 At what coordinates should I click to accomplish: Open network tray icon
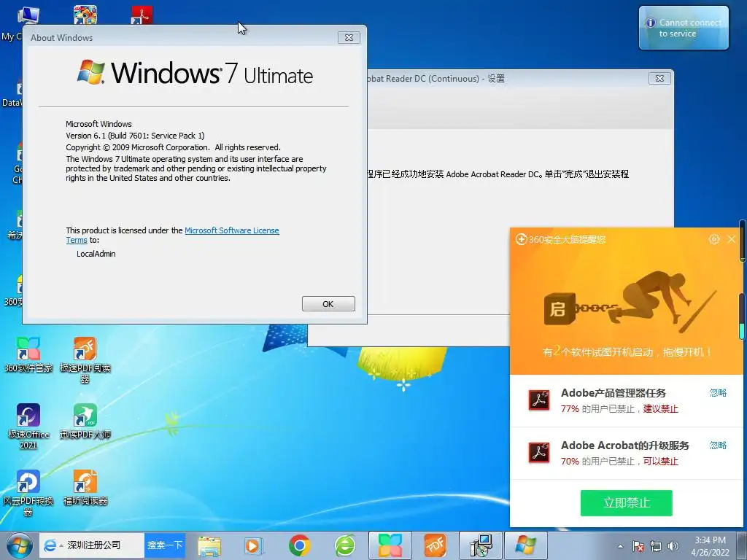pos(656,546)
